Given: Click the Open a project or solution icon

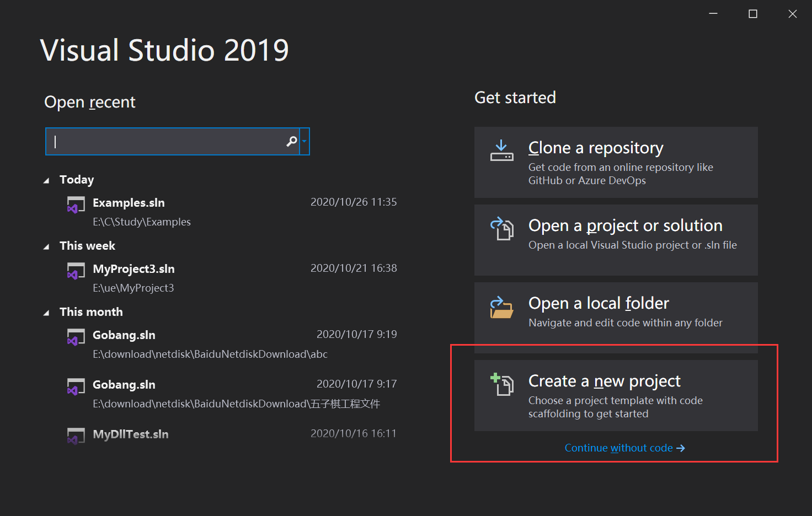Looking at the screenshot, I should [502, 228].
